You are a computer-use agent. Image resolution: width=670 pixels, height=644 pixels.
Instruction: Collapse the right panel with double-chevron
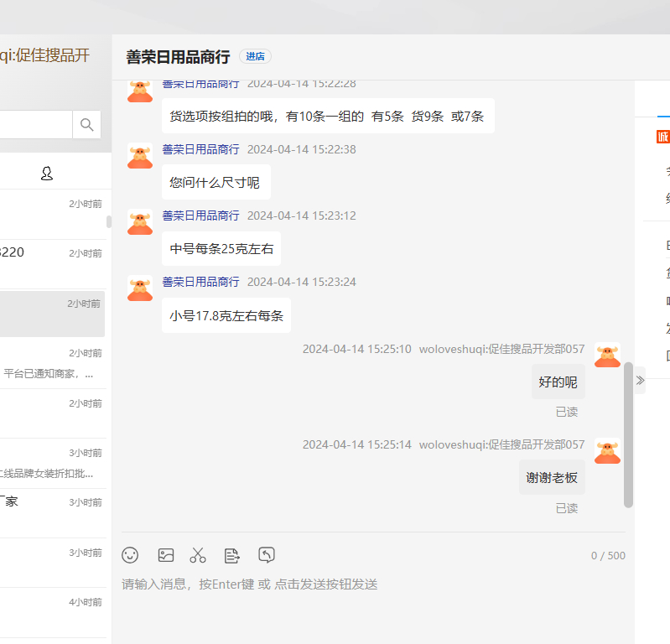tap(640, 380)
